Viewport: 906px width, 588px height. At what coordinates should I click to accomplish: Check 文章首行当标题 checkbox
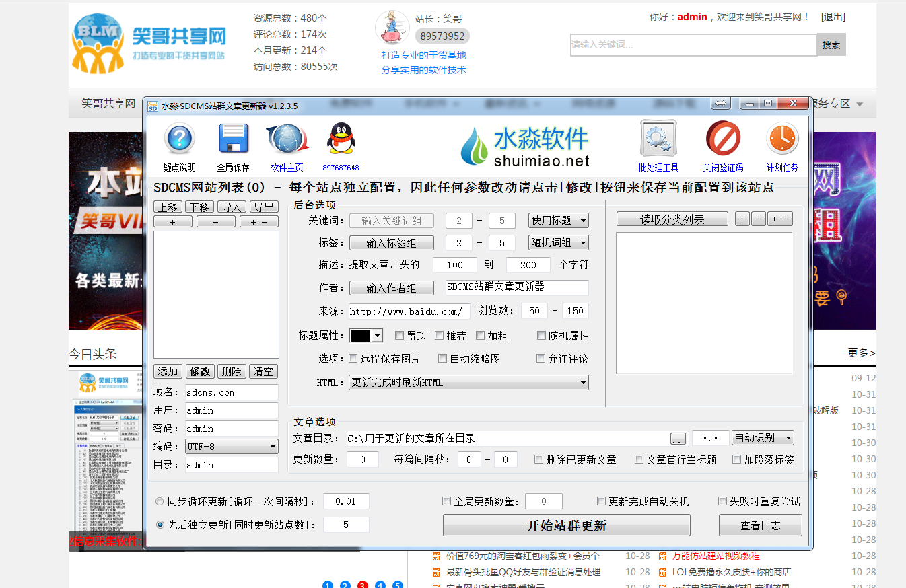click(x=639, y=460)
